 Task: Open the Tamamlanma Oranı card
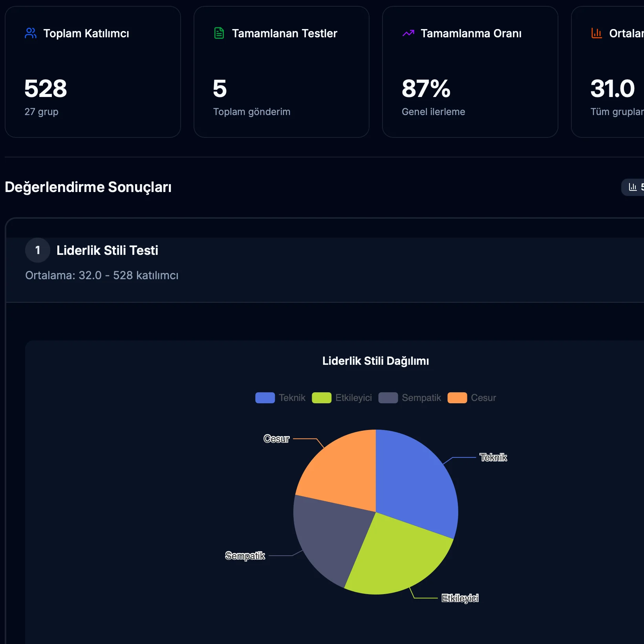(x=470, y=72)
